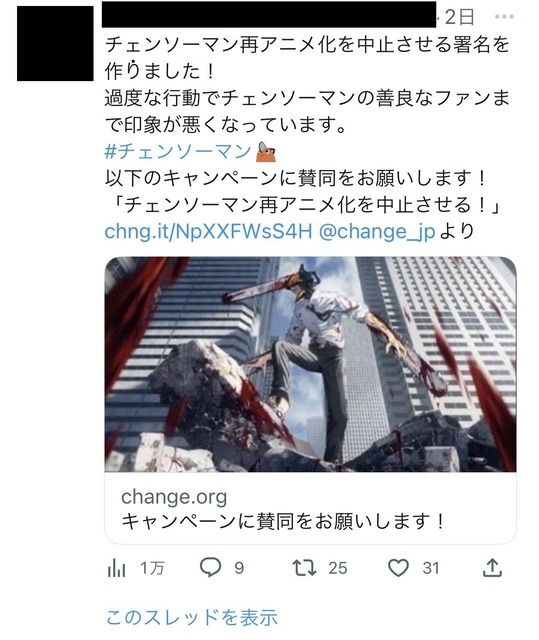The image size is (539, 640).
Task: Open the redacted account name header
Action: pyautogui.click(x=269, y=14)
